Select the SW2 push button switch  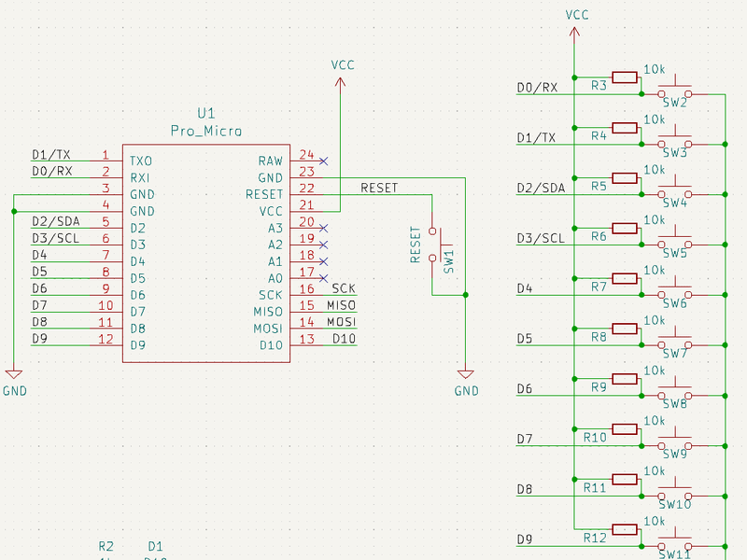pyautogui.click(x=674, y=93)
